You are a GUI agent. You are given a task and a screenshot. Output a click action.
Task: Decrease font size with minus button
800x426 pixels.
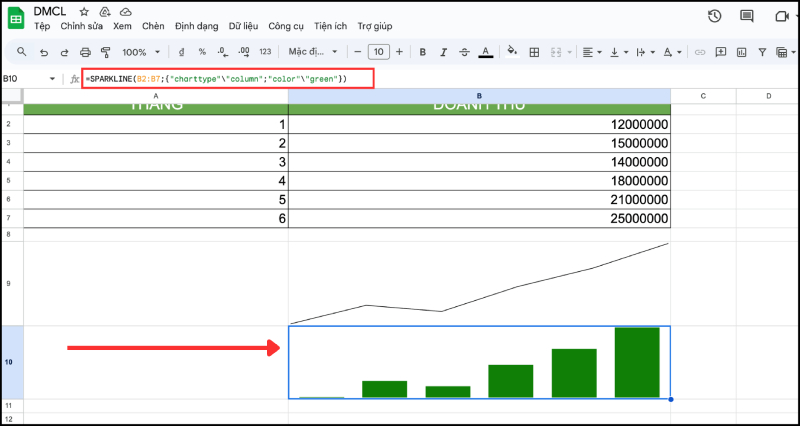(x=358, y=52)
